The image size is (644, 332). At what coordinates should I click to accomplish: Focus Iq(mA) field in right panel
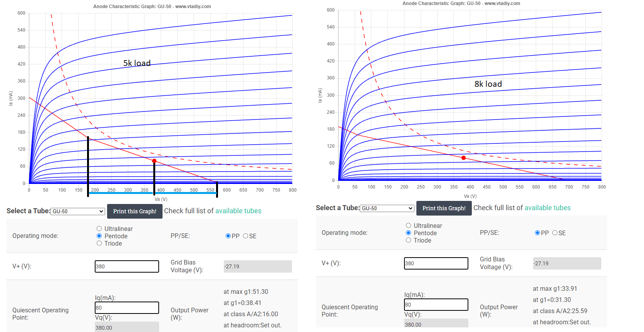436,305
